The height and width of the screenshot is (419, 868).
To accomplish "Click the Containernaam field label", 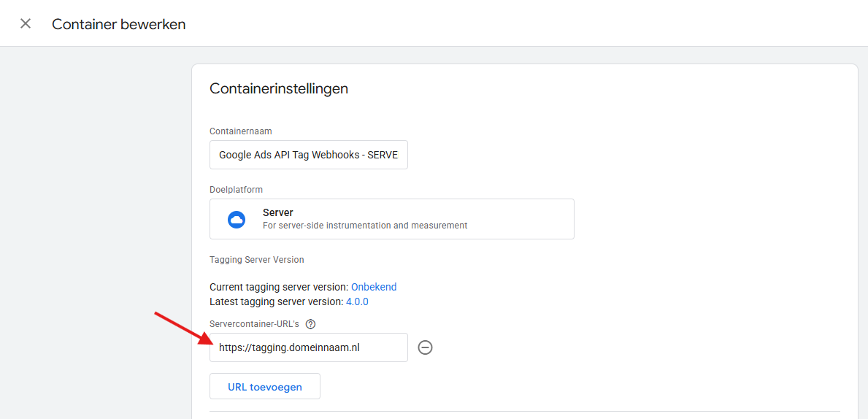I will pyautogui.click(x=240, y=131).
